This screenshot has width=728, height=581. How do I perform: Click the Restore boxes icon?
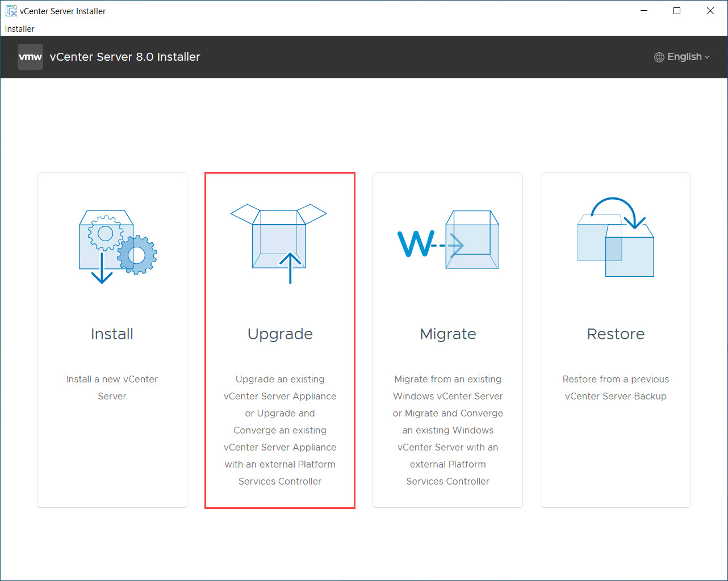pyautogui.click(x=616, y=237)
